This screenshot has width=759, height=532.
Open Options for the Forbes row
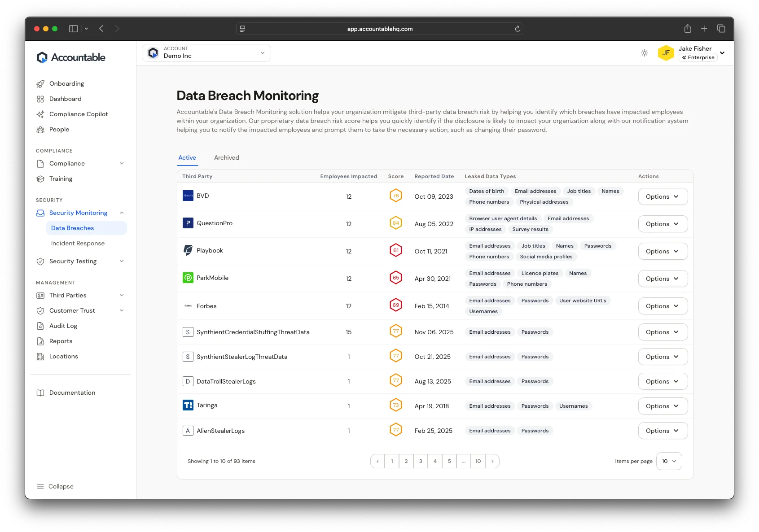coord(662,306)
